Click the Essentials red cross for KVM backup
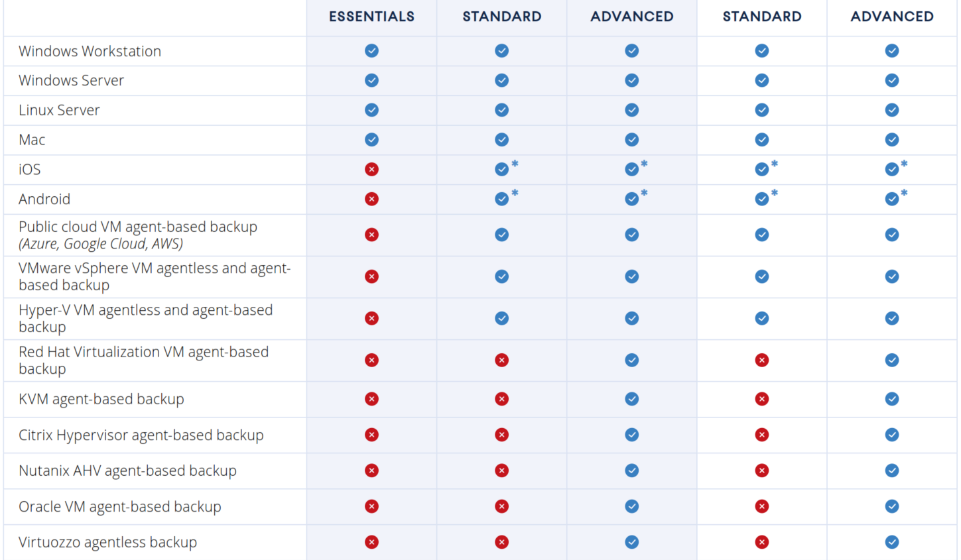The width and height of the screenshot is (961, 560). [371, 399]
